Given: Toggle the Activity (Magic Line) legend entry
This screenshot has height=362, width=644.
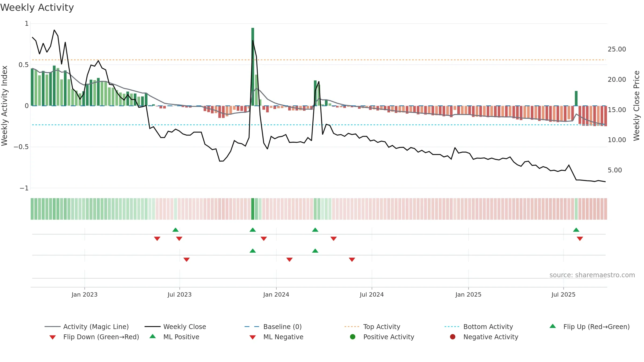Looking at the screenshot, I should coord(87,327).
